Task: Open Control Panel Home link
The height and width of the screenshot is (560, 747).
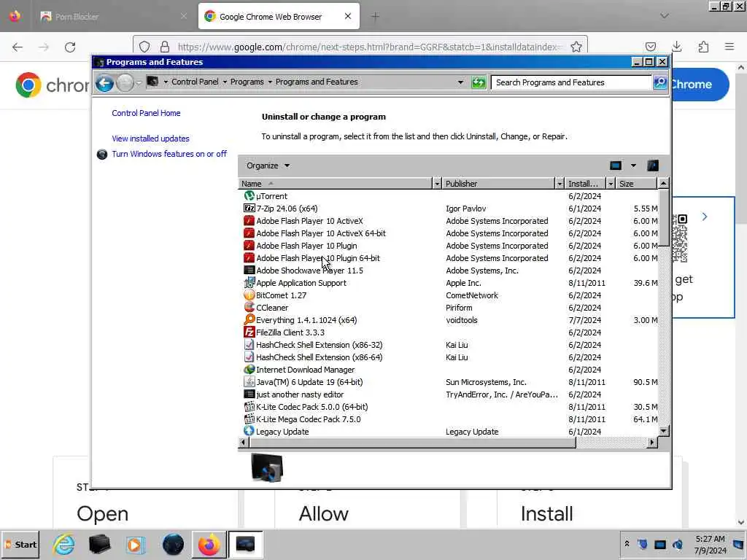Action: tap(146, 113)
